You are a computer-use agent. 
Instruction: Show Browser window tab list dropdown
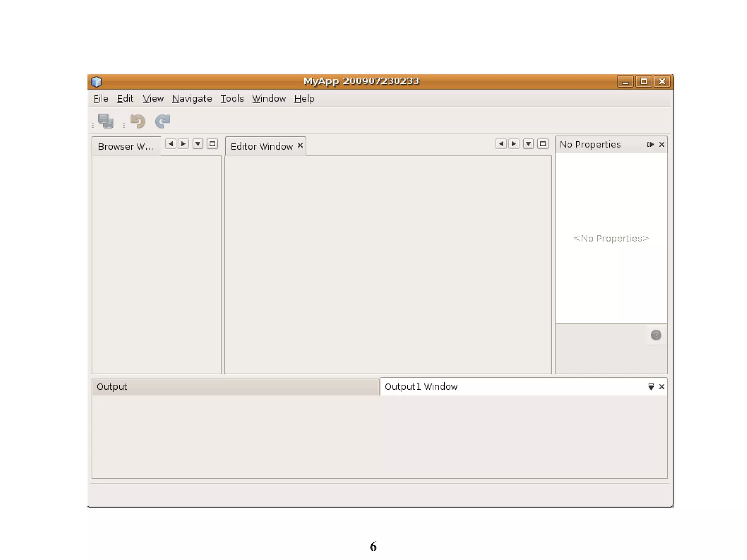198,144
